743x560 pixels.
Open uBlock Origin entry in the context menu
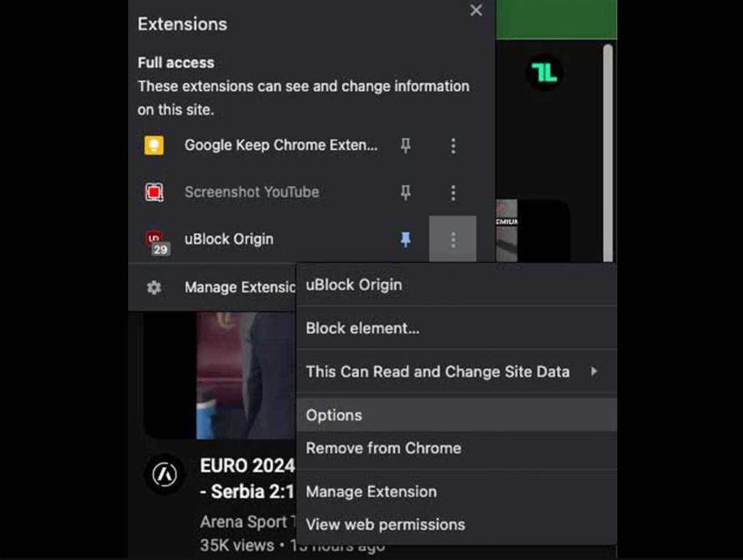tap(354, 284)
